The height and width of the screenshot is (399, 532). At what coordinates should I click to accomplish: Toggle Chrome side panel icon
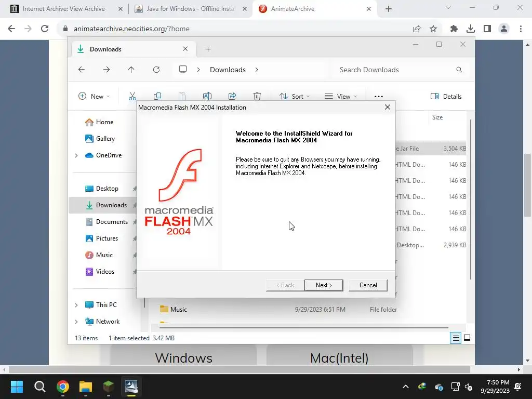pyautogui.click(x=487, y=29)
